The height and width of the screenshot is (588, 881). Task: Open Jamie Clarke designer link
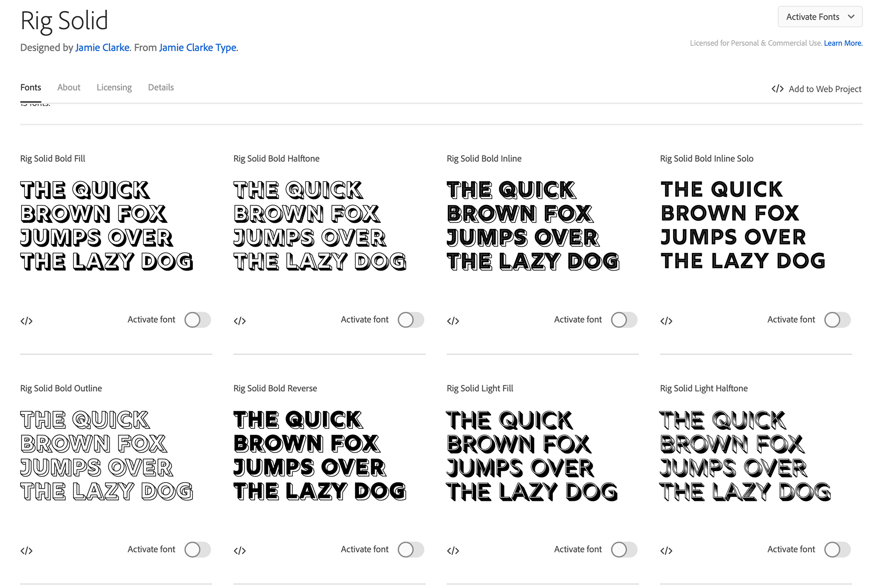[x=102, y=47]
